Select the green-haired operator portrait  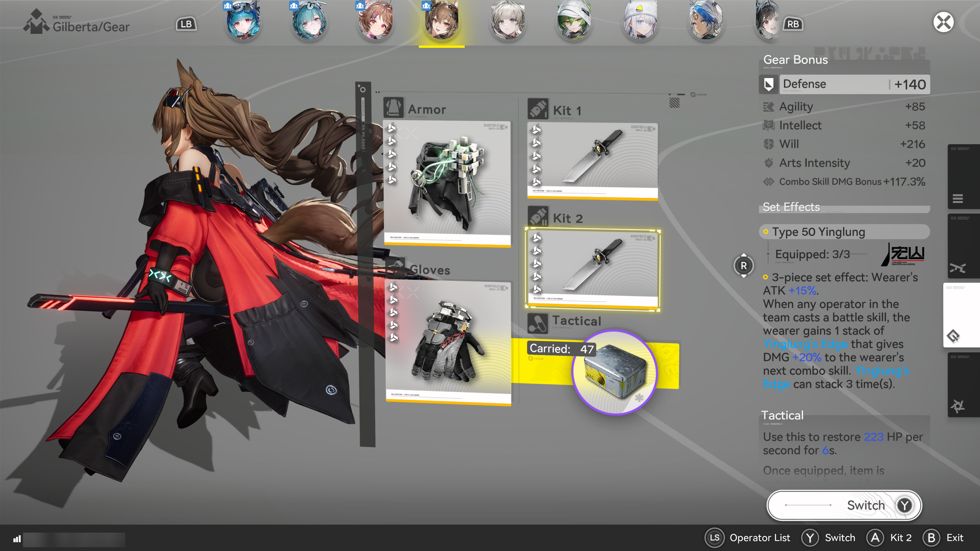tap(573, 22)
